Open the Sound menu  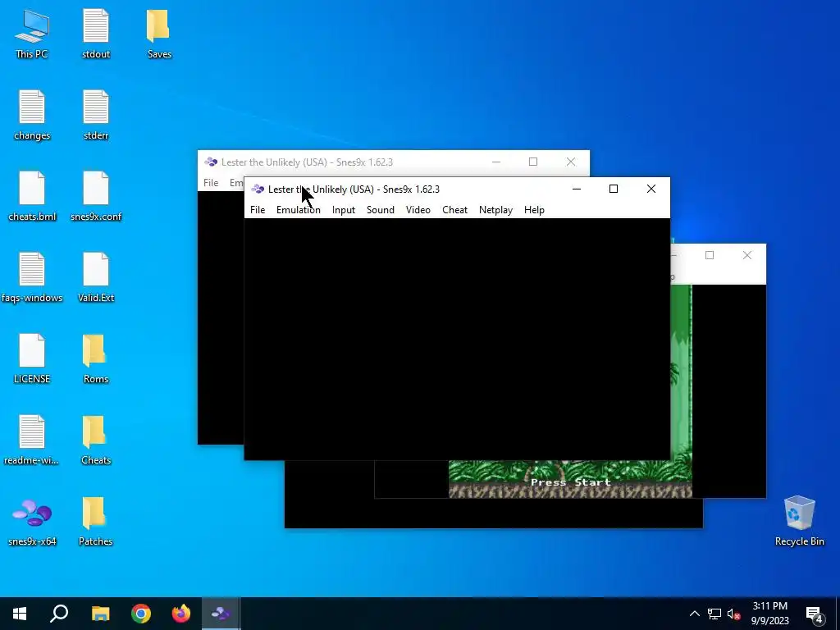[381, 210]
